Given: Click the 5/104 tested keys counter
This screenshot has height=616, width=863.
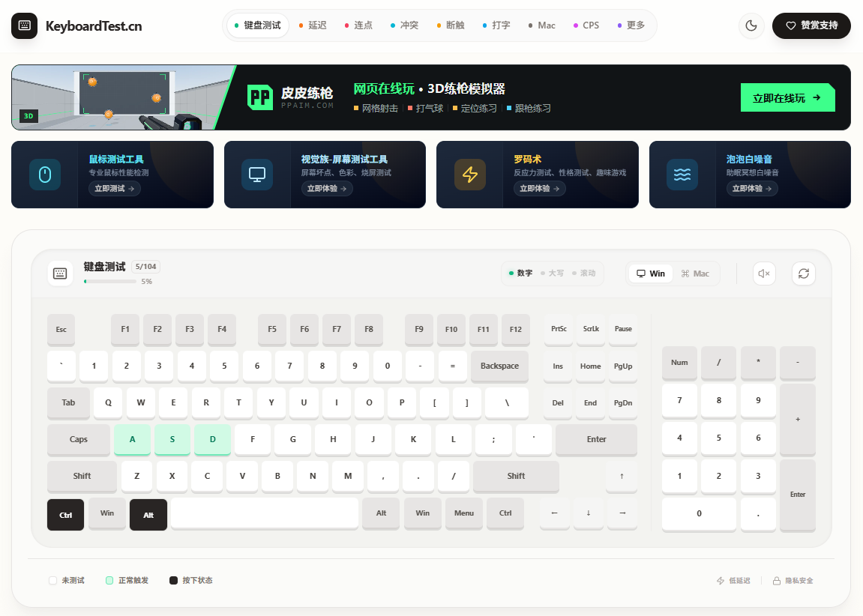Looking at the screenshot, I should coord(146,267).
